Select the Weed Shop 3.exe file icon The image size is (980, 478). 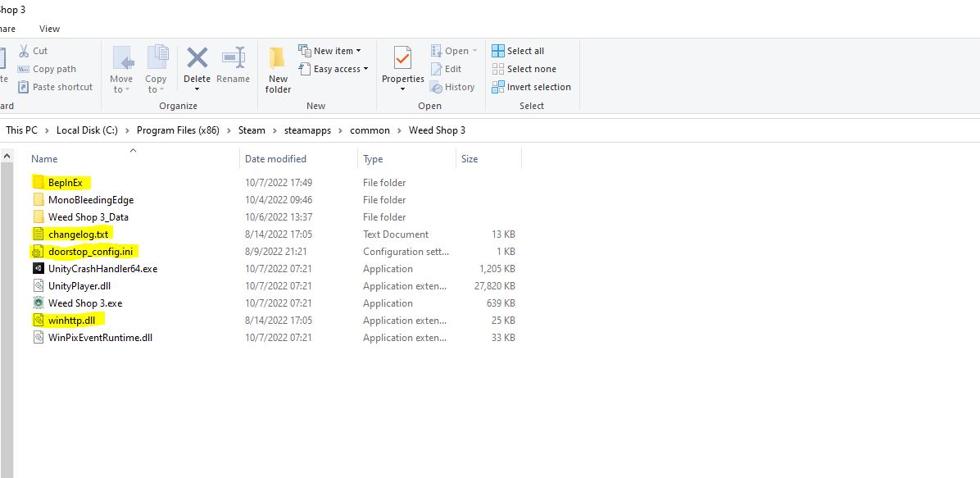coord(39,303)
